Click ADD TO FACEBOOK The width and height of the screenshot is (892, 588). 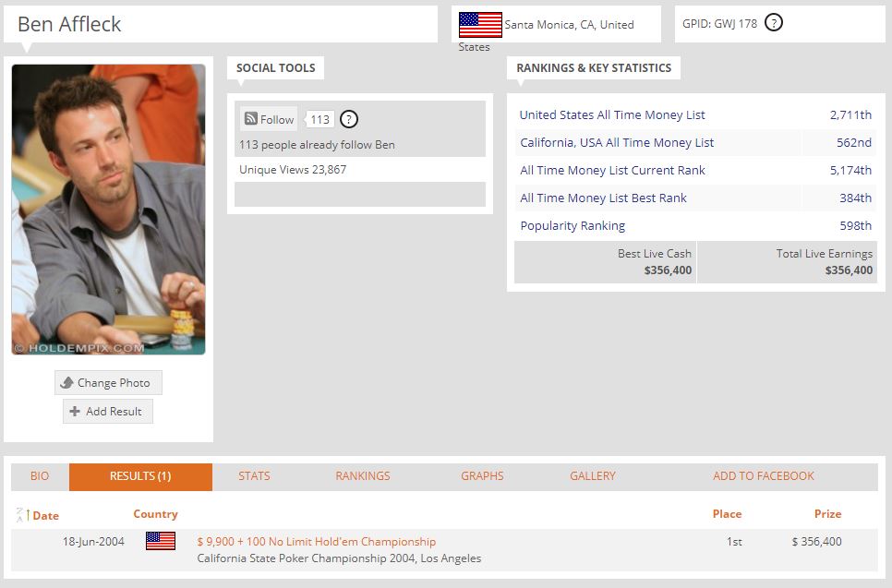pos(764,476)
